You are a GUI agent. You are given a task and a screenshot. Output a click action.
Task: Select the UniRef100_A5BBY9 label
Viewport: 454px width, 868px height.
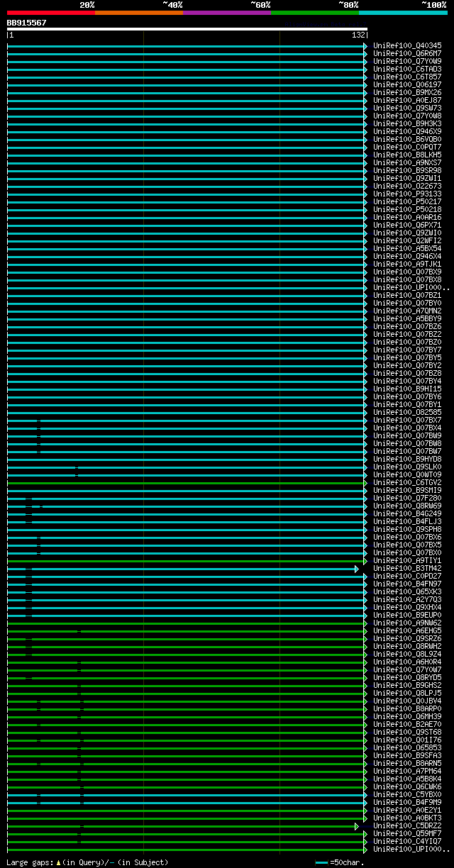[408, 318]
